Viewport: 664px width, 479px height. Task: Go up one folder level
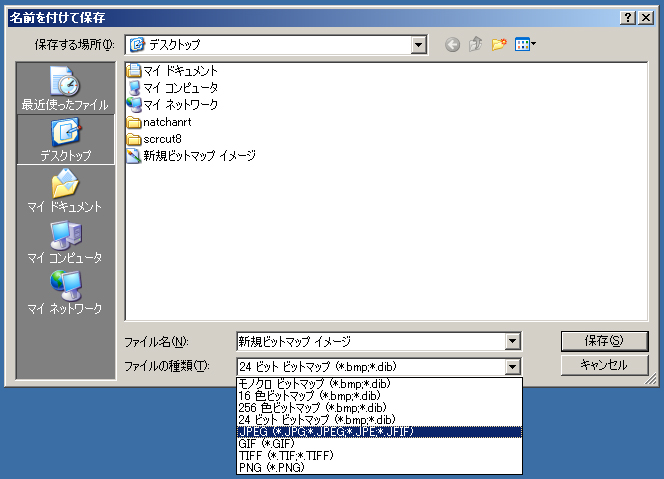coord(476,45)
